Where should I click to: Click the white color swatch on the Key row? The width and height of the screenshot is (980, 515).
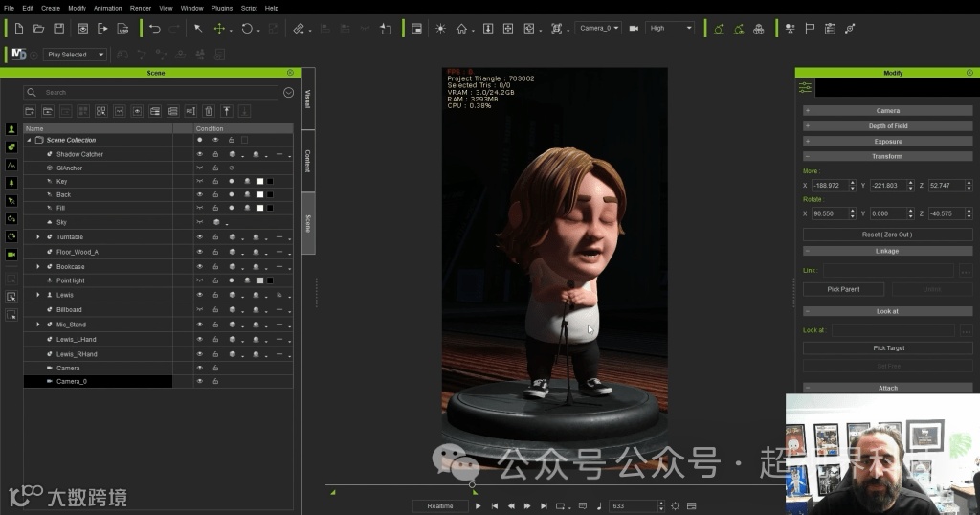pos(260,181)
